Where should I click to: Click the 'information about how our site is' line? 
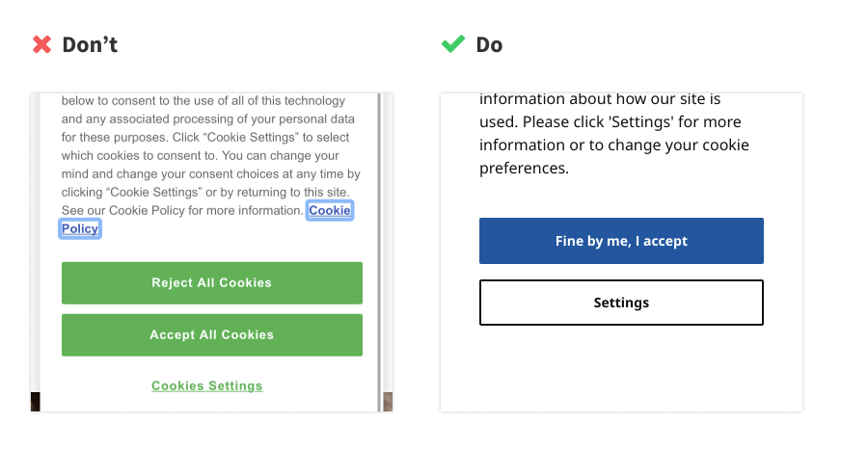pos(600,99)
